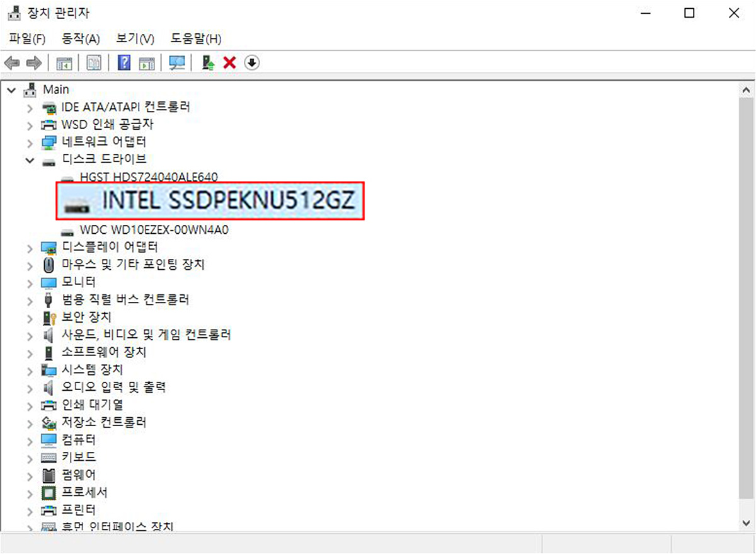Minimize the Device Manager window

(645, 13)
